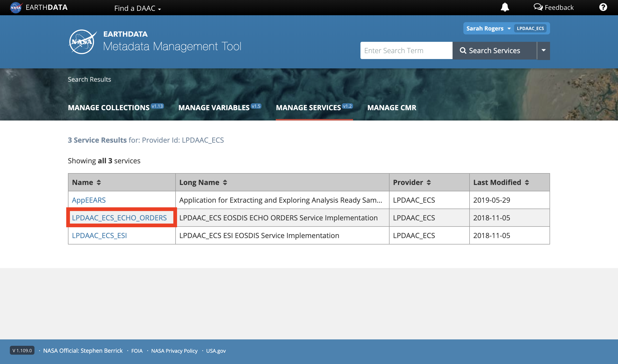Image resolution: width=618 pixels, height=364 pixels.
Task: Open the notifications bell
Action: [x=505, y=7]
